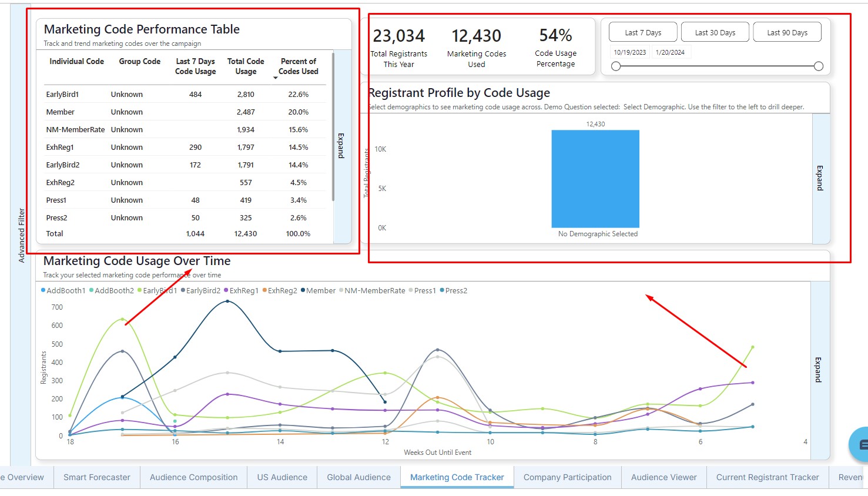This screenshot has width=868, height=496.
Task: Click the 22.6% value in the table
Action: pyautogui.click(x=299, y=94)
